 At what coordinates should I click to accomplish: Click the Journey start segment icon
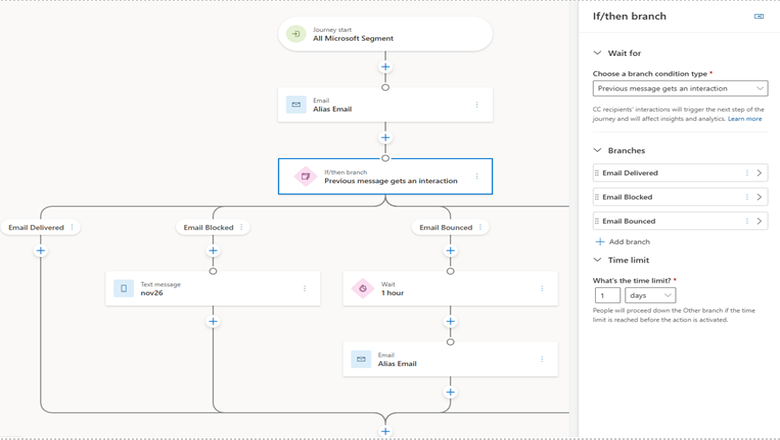click(x=295, y=34)
